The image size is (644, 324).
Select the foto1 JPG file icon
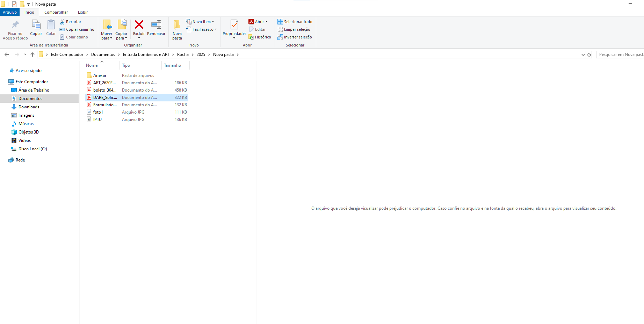pyautogui.click(x=89, y=112)
